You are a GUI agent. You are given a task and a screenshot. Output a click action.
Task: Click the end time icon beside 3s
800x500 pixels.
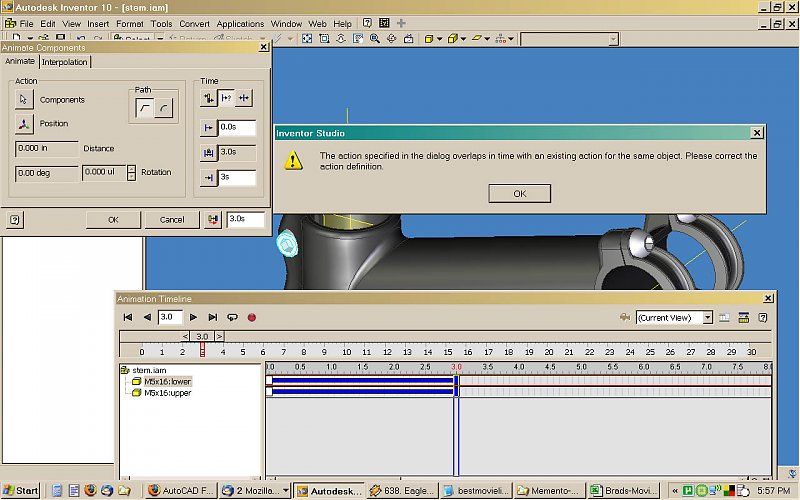point(208,178)
